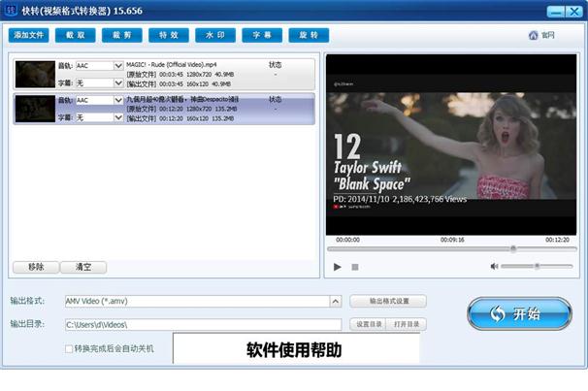The width and height of the screenshot is (588, 391).
Task: Click the output directory path field
Action: point(203,325)
